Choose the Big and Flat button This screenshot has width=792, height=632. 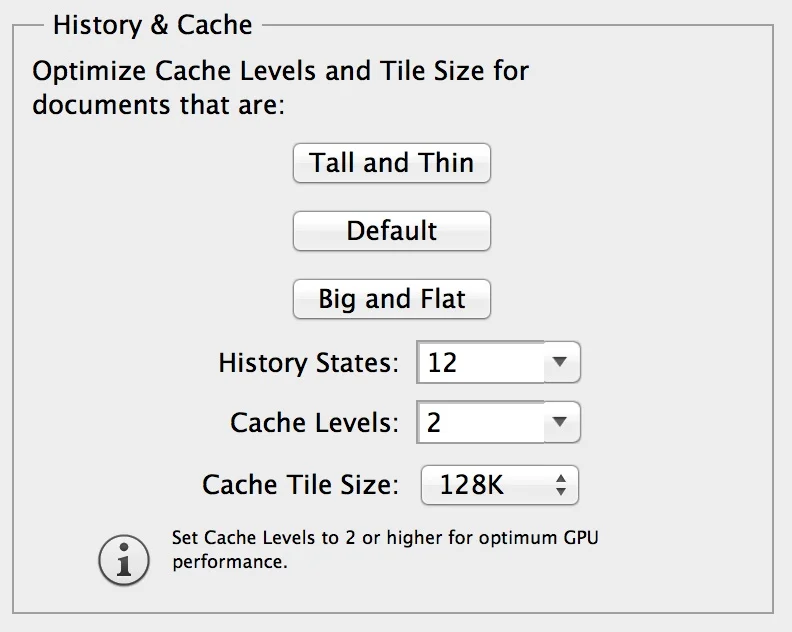pyautogui.click(x=391, y=299)
